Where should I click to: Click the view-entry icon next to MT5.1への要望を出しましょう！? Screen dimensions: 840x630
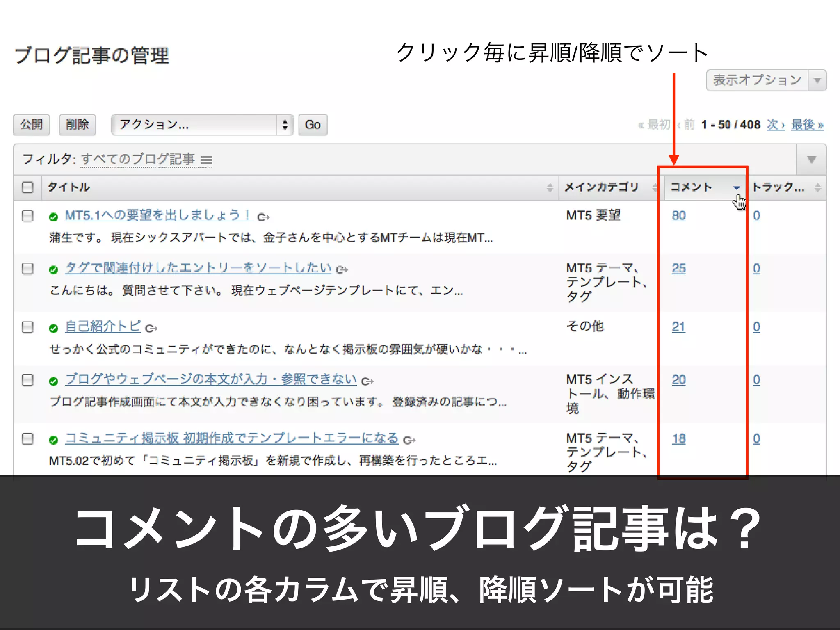(x=263, y=217)
